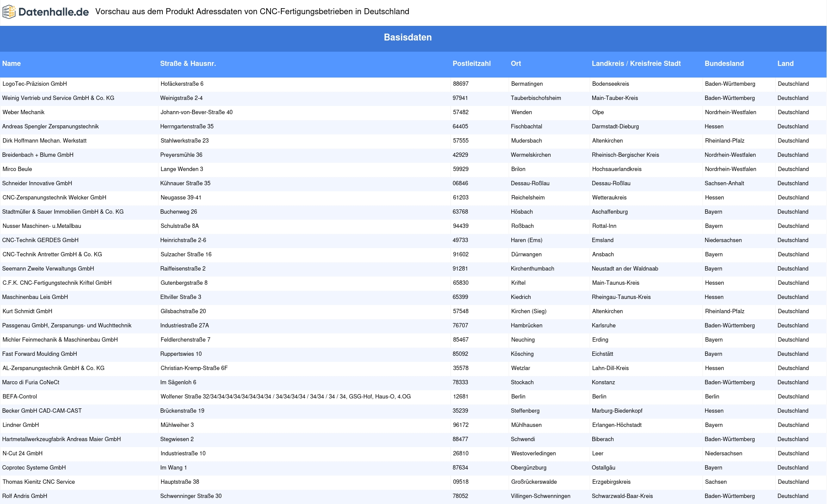Select the Erzgebirgskreis district cell
The height and width of the screenshot is (504, 827).
click(x=612, y=482)
